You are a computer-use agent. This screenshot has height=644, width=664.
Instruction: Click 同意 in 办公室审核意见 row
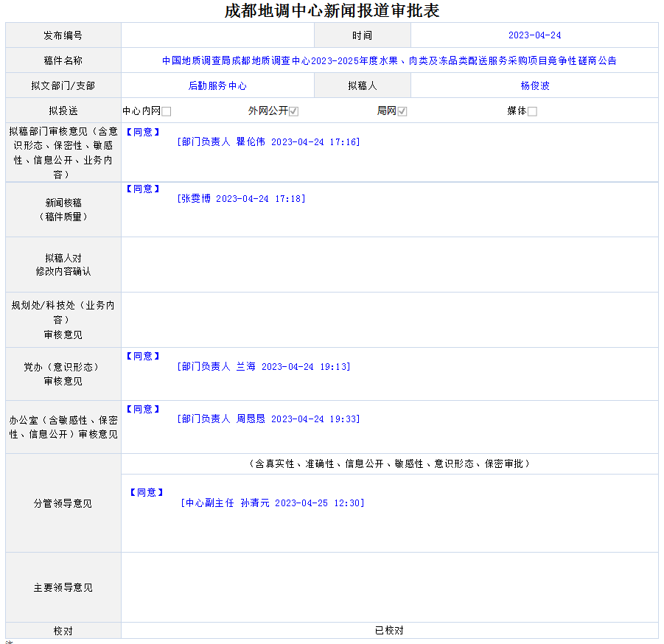tap(143, 409)
